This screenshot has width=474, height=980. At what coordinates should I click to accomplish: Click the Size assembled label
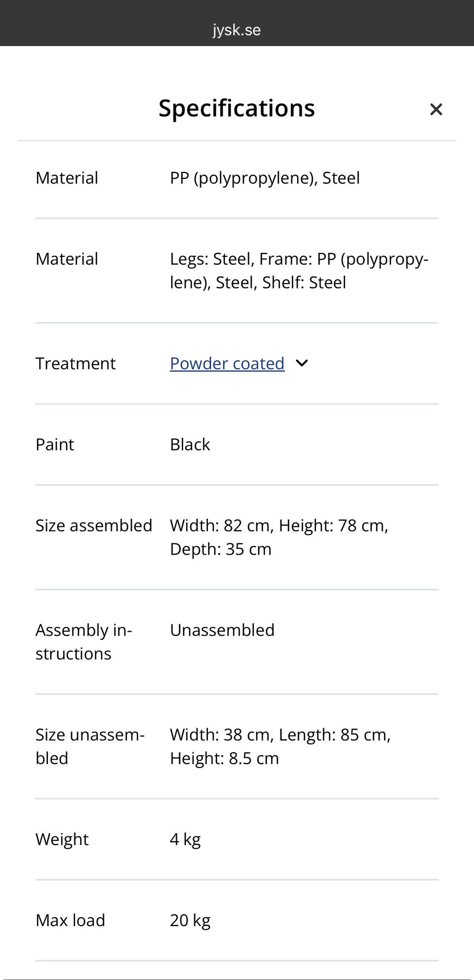pyautogui.click(x=94, y=526)
